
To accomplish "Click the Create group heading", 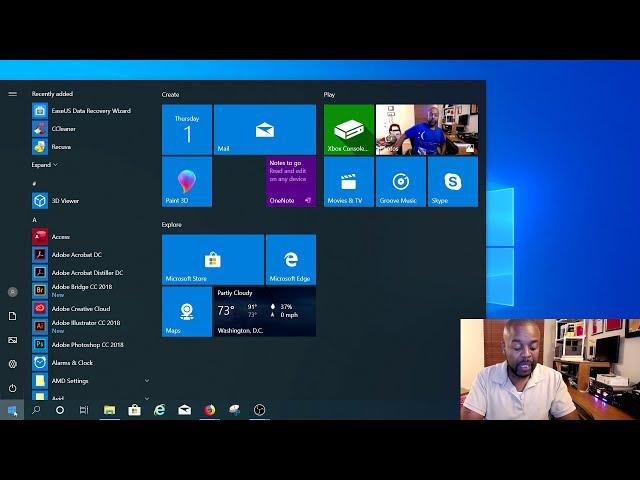I will (170, 94).
